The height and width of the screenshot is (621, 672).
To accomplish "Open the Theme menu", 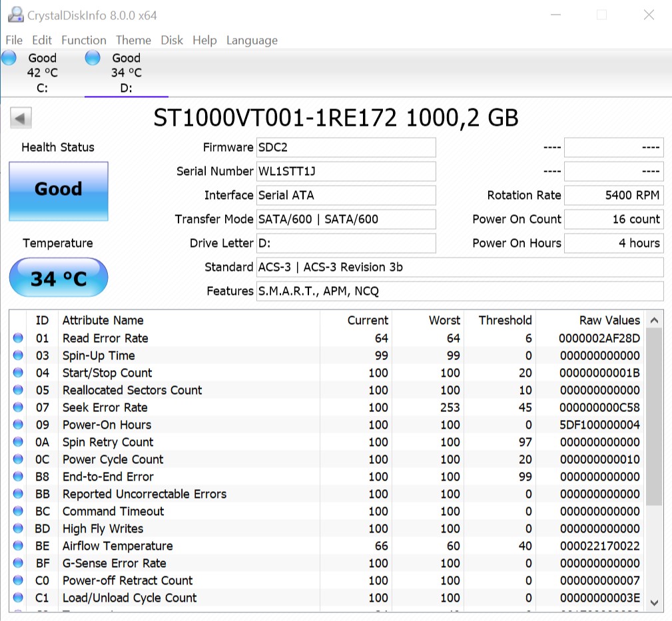I will click(x=133, y=40).
